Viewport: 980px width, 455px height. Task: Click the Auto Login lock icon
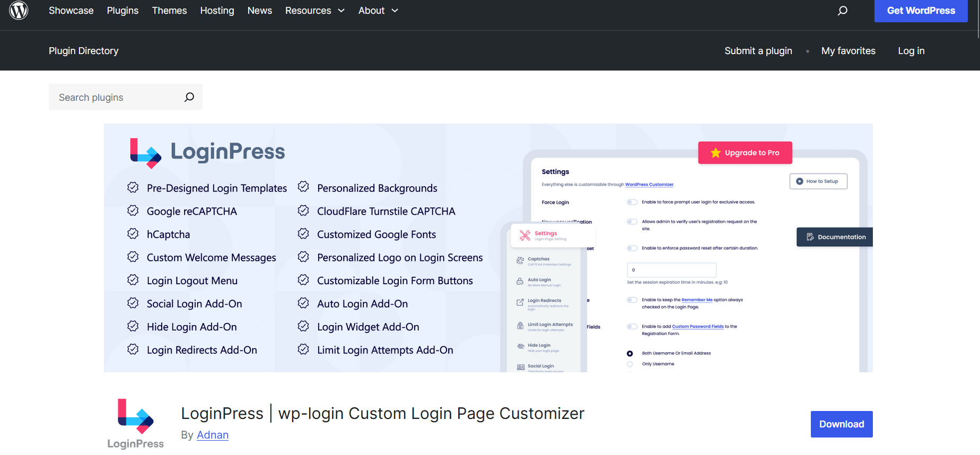click(x=520, y=282)
